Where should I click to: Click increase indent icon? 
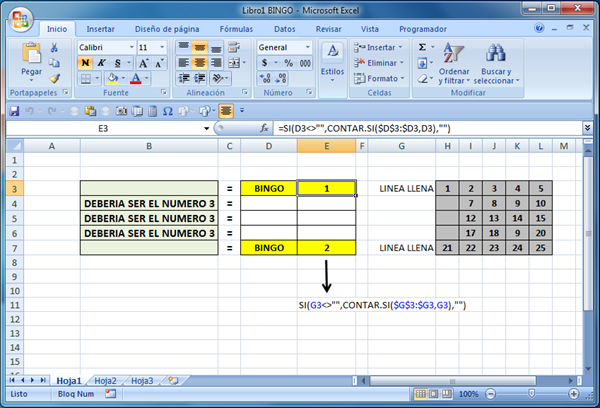tap(199, 78)
